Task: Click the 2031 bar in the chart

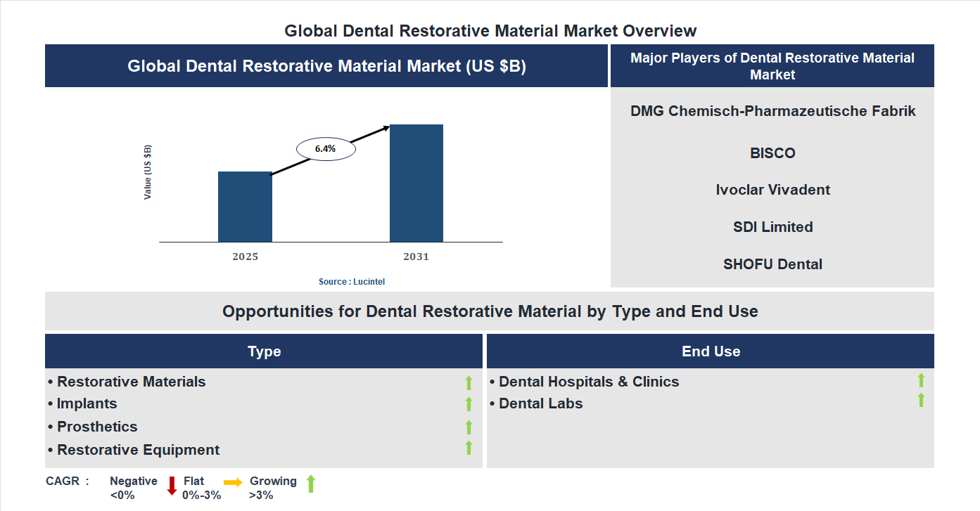Action: [416, 183]
